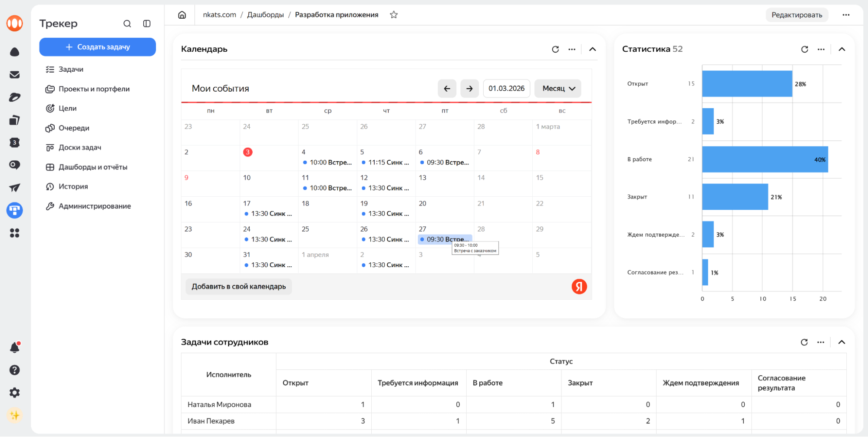Screen dimensions: 868x437
Task: Click the 01.03.2026 date field
Action: coord(506,89)
